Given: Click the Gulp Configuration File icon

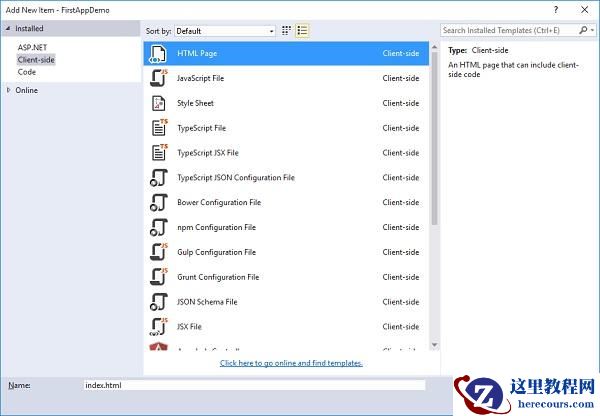Looking at the screenshot, I should point(158,252).
